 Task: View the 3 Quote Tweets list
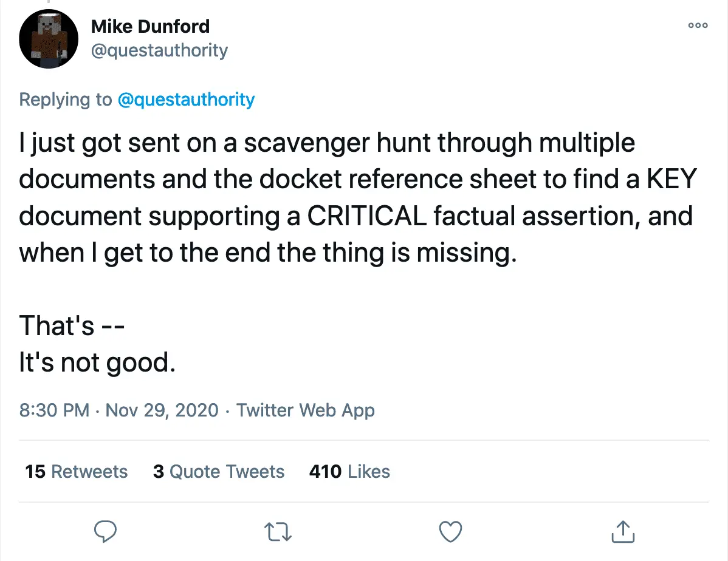219,472
